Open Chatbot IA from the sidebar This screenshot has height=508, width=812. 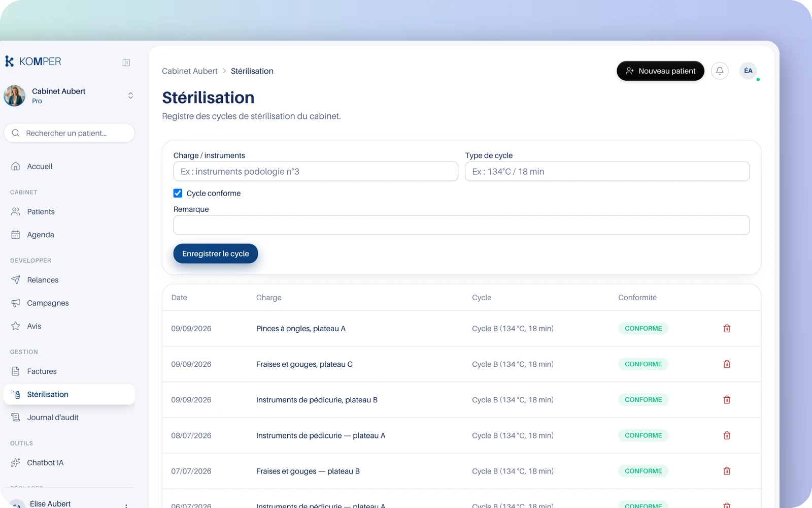pos(69,463)
